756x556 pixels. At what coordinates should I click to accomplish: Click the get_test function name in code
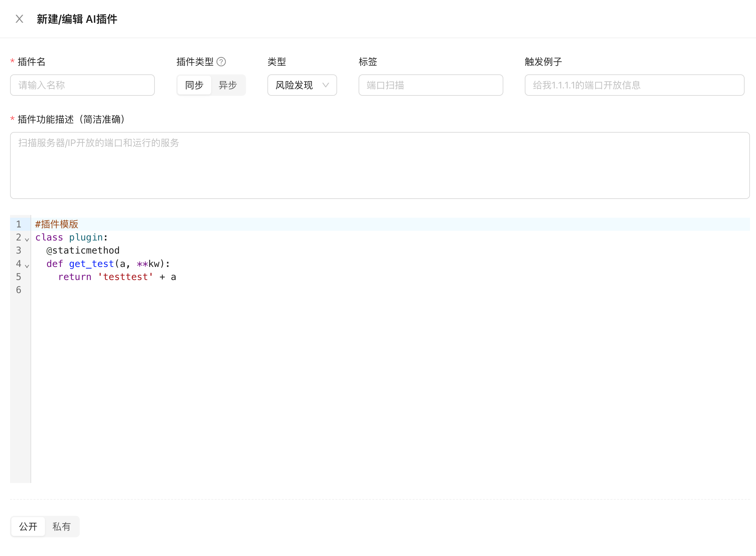tap(91, 264)
